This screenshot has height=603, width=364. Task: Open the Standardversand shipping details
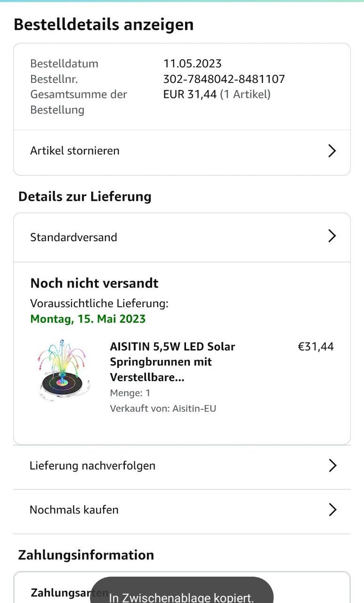[x=74, y=237]
